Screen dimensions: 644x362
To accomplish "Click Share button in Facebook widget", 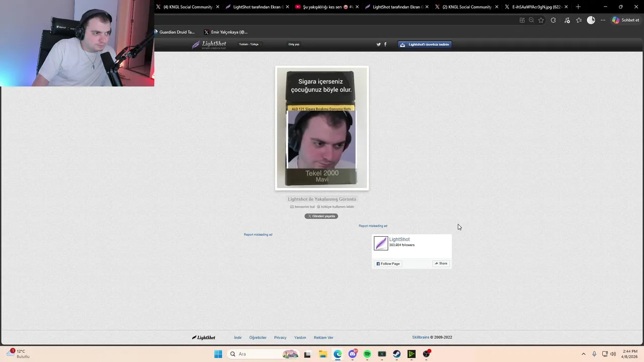I will tap(441, 263).
